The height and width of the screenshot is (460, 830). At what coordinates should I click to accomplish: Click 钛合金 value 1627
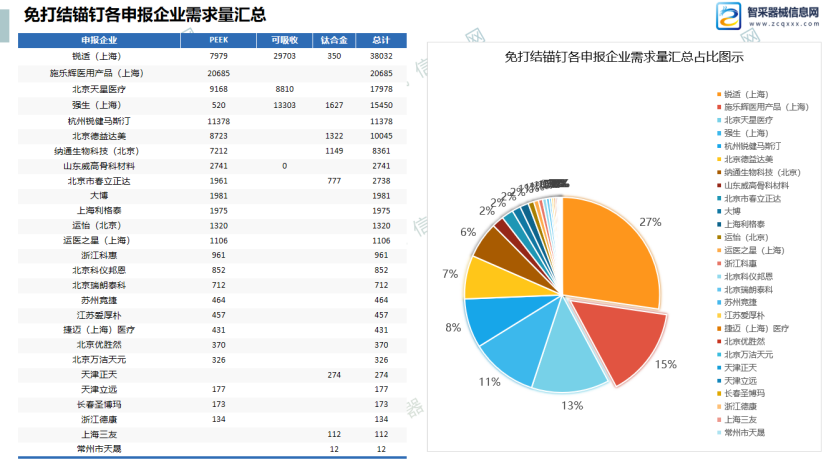click(334, 105)
